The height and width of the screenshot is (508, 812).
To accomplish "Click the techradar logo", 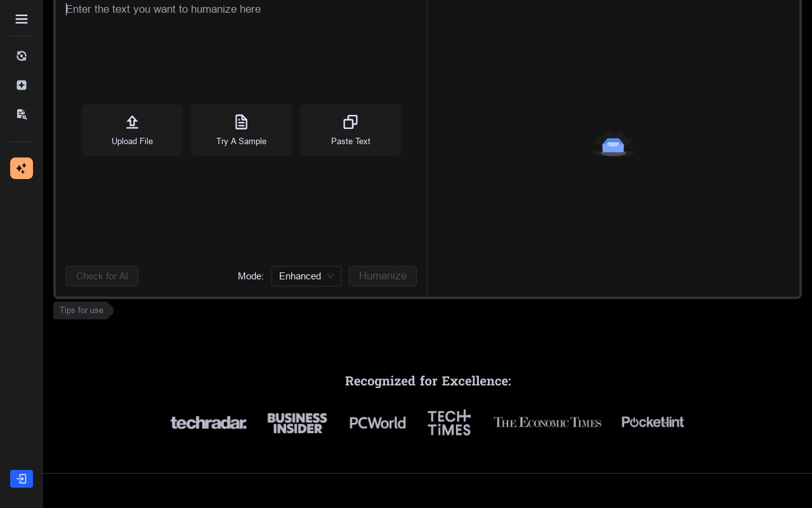I will 209,422.
